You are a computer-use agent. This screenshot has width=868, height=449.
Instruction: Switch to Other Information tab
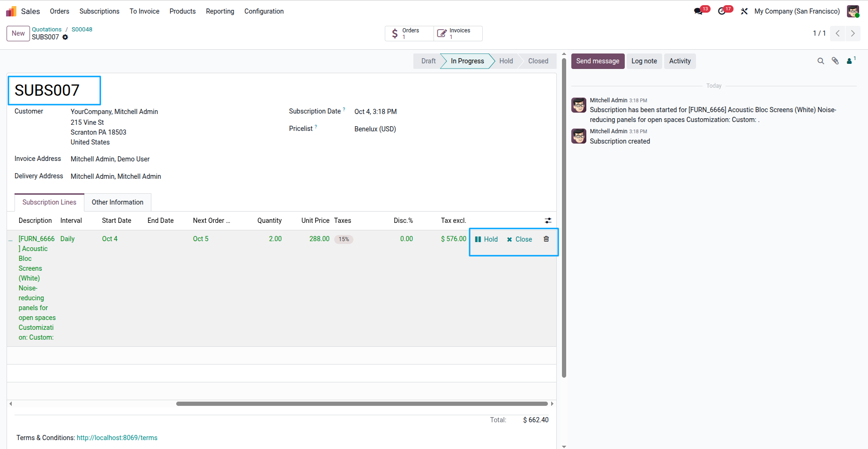click(118, 202)
